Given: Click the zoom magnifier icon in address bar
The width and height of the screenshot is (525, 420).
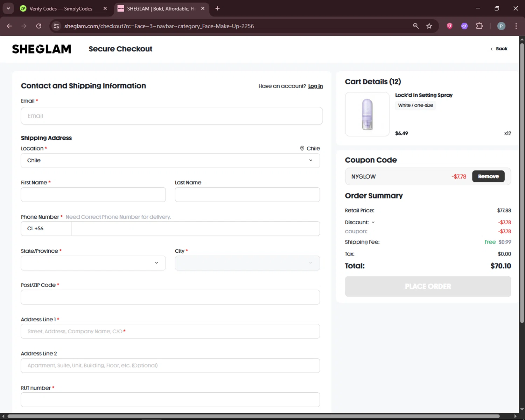Looking at the screenshot, I should click(416, 26).
